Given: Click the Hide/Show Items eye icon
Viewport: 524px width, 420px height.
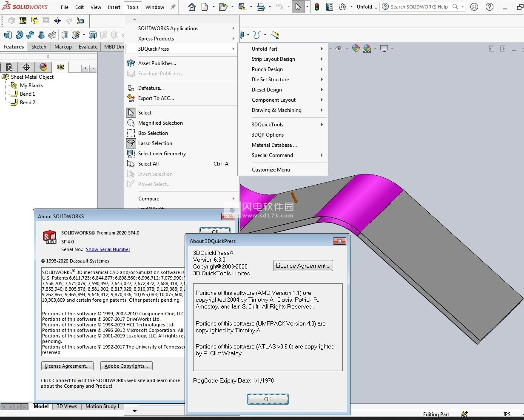Looking at the screenshot, I should pos(339,49).
